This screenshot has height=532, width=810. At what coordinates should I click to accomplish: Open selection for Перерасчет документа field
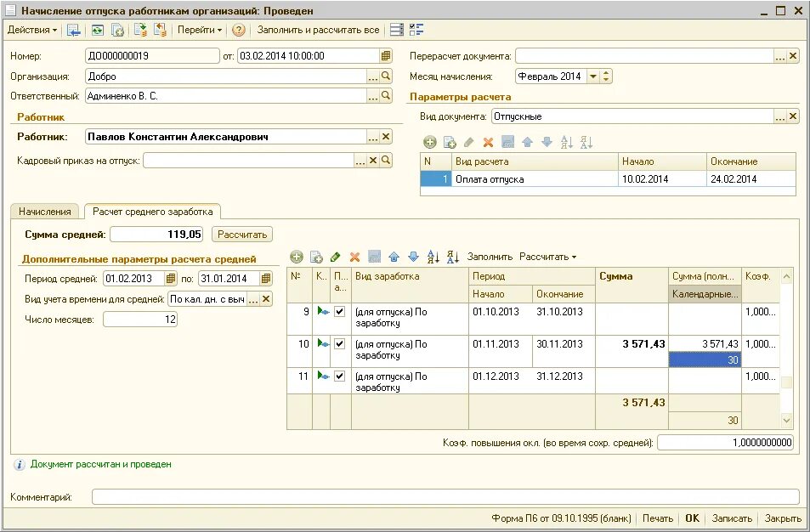[780, 56]
